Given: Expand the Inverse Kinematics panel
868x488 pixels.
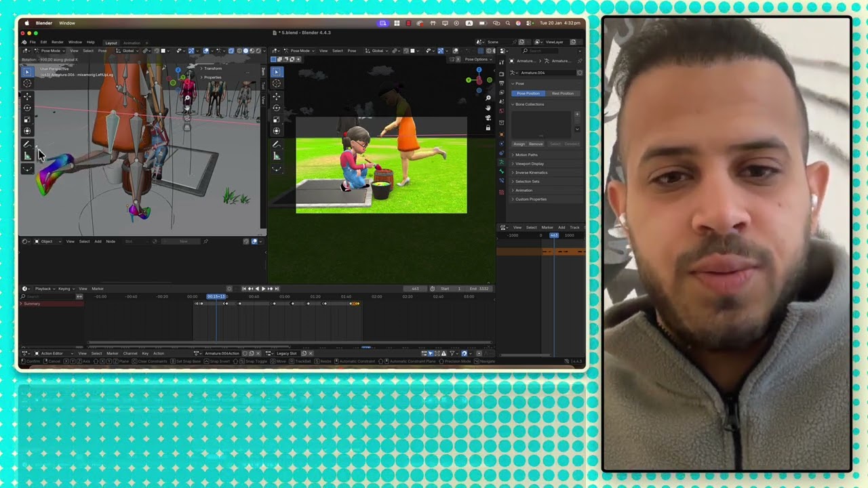Looking at the screenshot, I should [x=531, y=172].
